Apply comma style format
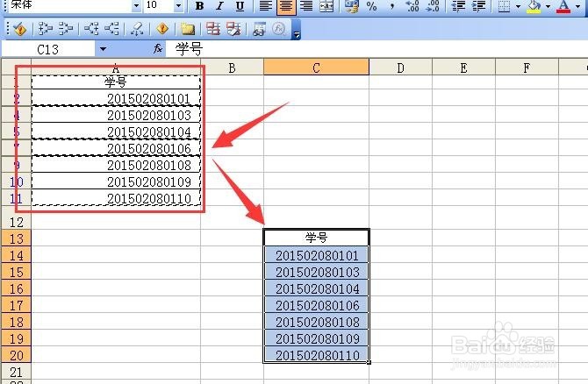 tap(392, 6)
